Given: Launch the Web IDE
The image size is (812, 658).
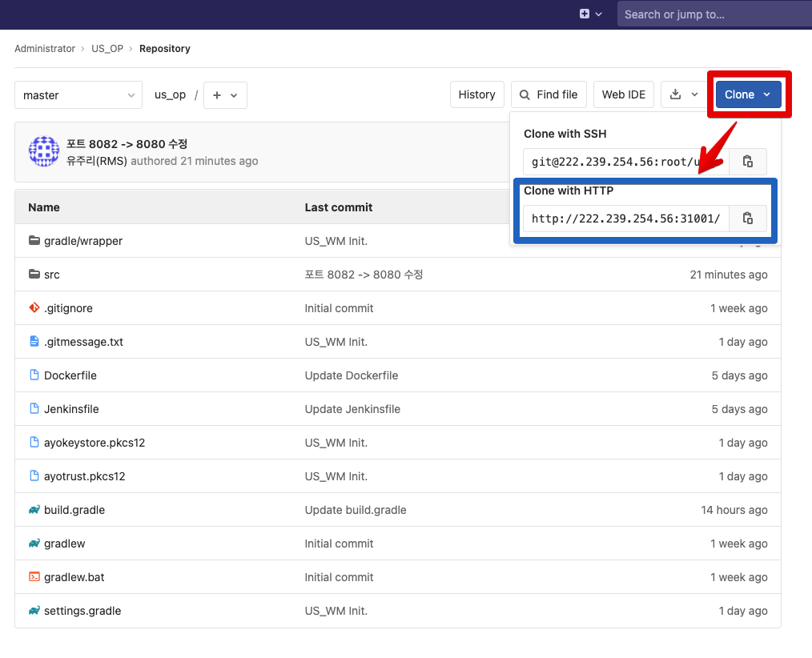Looking at the screenshot, I should [x=624, y=94].
